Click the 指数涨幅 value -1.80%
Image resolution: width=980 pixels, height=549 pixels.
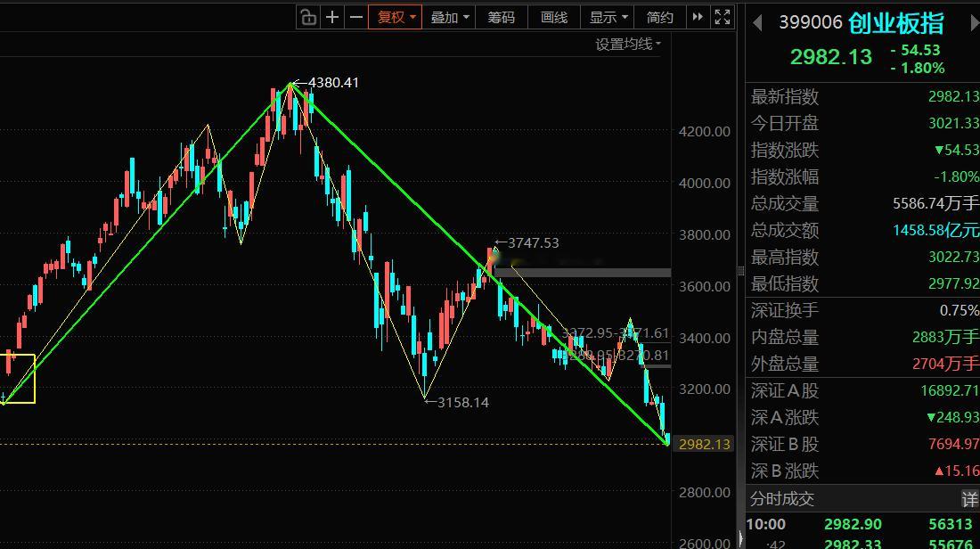click(x=956, y=177)
